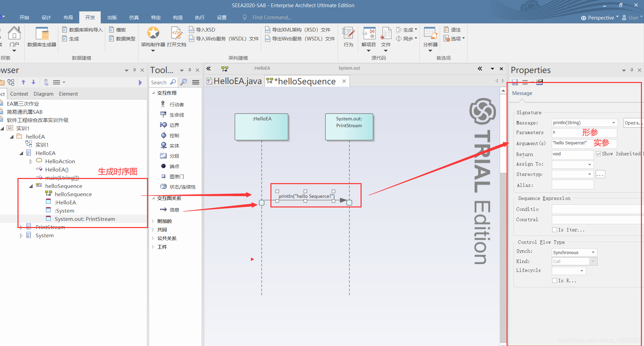Image resolution: width=644 pixels, height=346 pixels.
Task: Open the Stereotype dropdown
Action: click(x=590, y=174)
